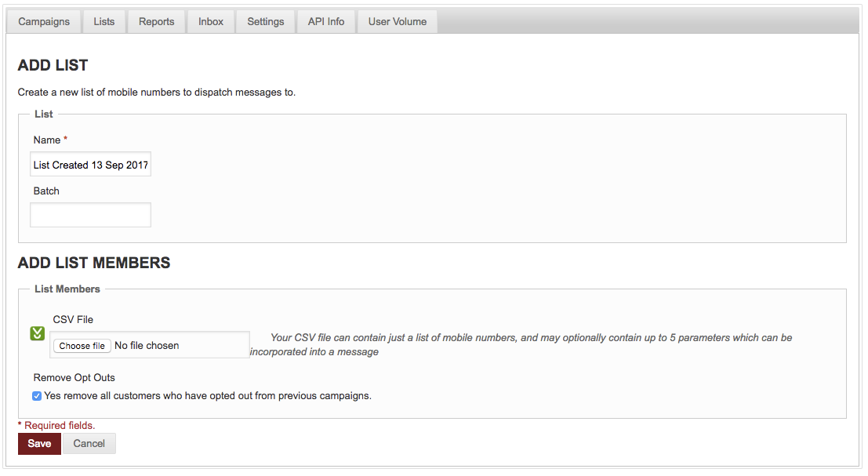Click the 'Batch' field label

pos(46,191)
